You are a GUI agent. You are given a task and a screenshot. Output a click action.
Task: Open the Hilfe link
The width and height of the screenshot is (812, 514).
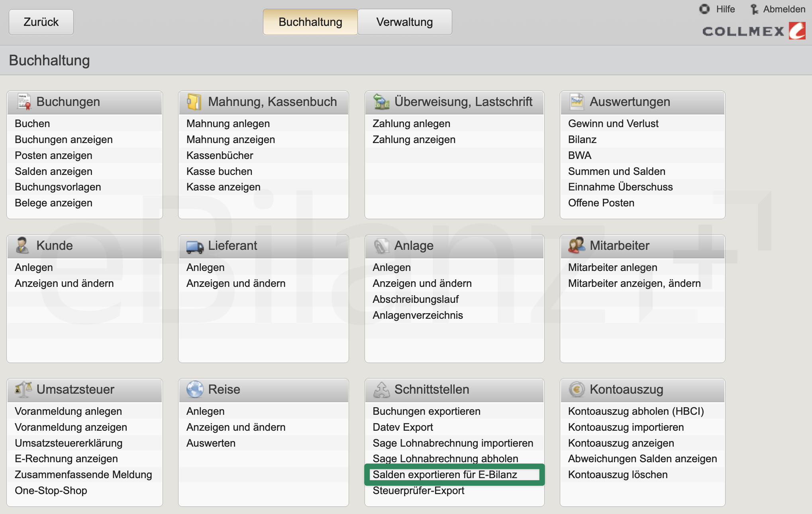(x=725, y=9)
